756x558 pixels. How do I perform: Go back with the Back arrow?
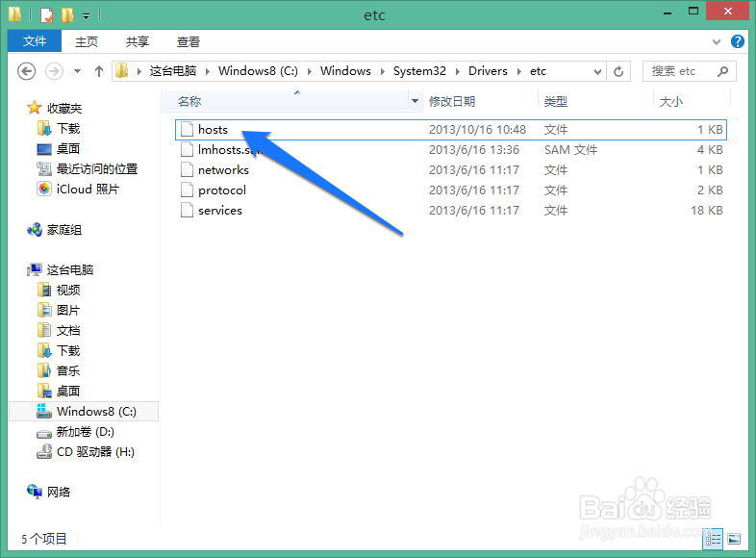pos(27,71)
